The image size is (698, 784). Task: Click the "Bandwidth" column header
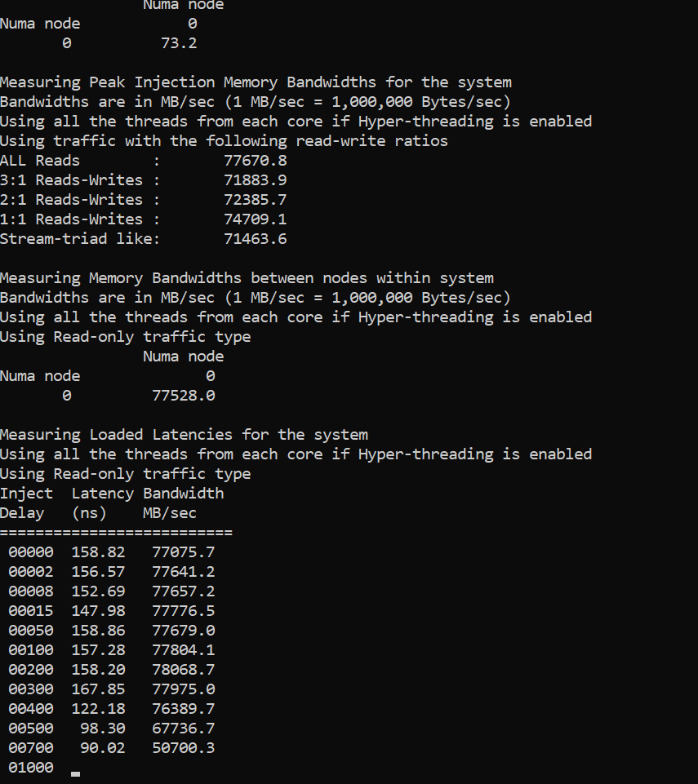point(184,494)
